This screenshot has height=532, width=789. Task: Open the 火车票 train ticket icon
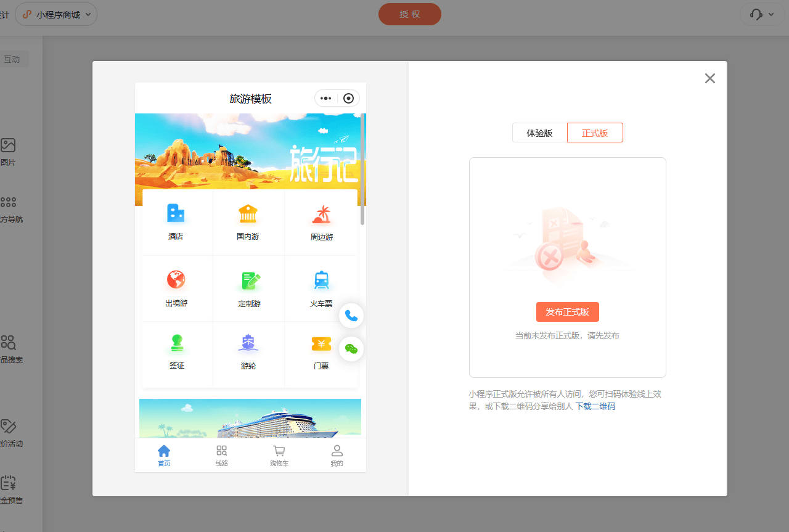tap(321, 287)
